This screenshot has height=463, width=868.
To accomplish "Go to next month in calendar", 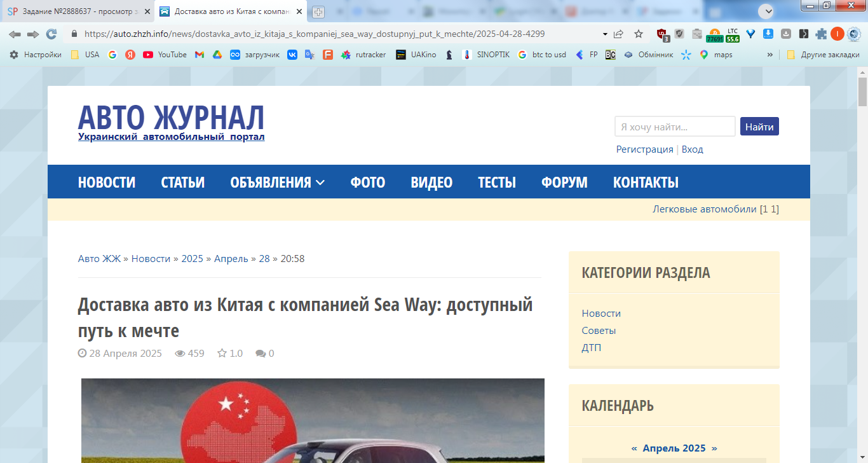I will pyautogui.click(x=714, y=448).
